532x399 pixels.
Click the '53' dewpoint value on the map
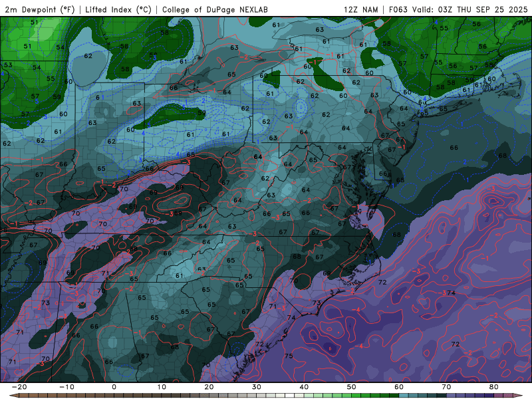pos(8,65)
